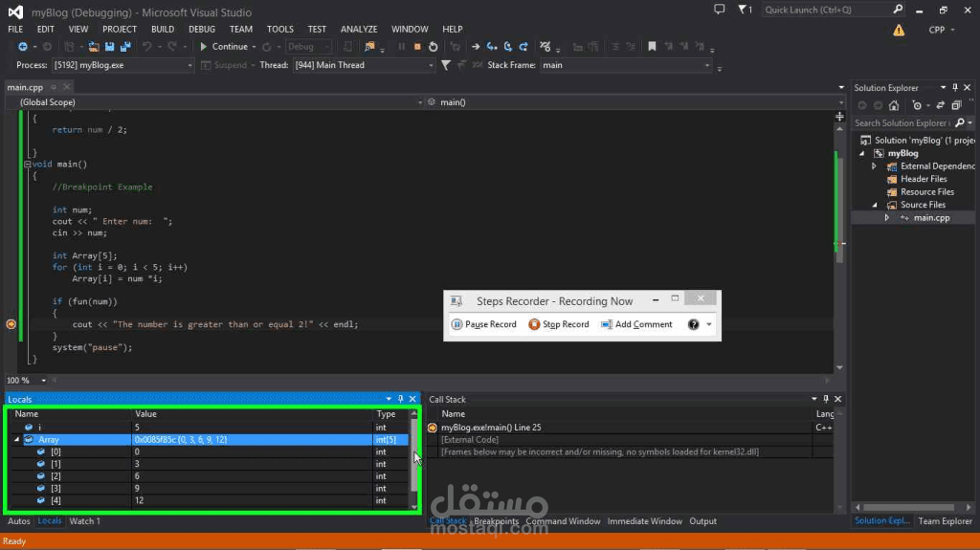Open the FILE menu
Screen dimensions: 980x550
pos(15,30)
